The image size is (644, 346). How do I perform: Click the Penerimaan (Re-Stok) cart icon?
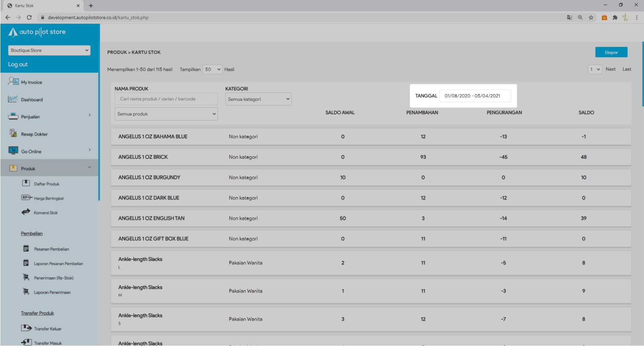click(26, 277)
